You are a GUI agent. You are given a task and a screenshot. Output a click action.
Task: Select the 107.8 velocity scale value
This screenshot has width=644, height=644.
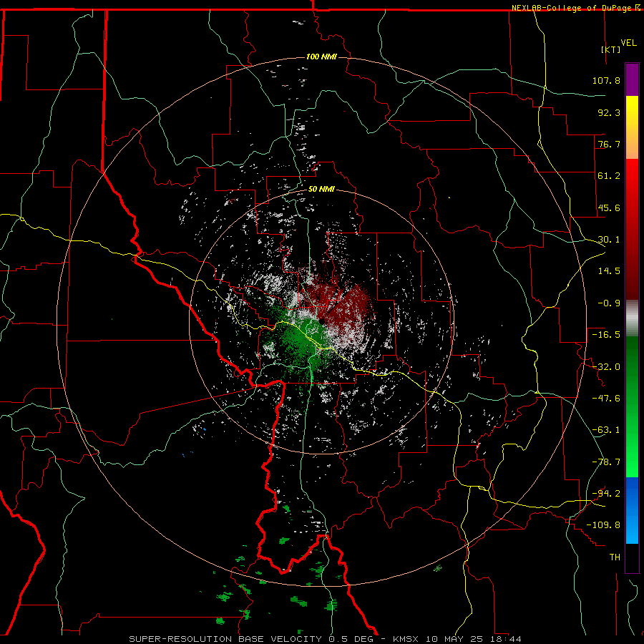pyautogui.click(x=606, y=80)
